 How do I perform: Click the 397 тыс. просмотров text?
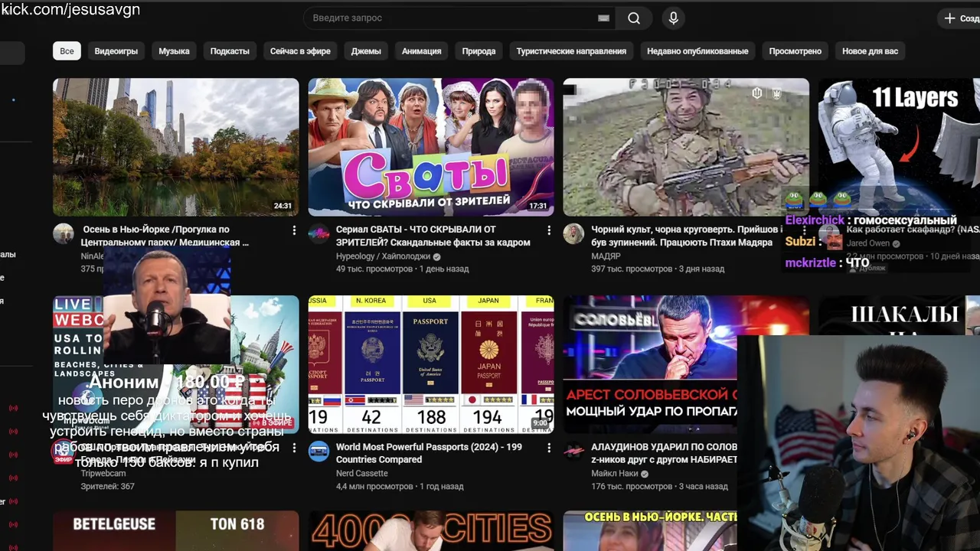coord(632,269)
